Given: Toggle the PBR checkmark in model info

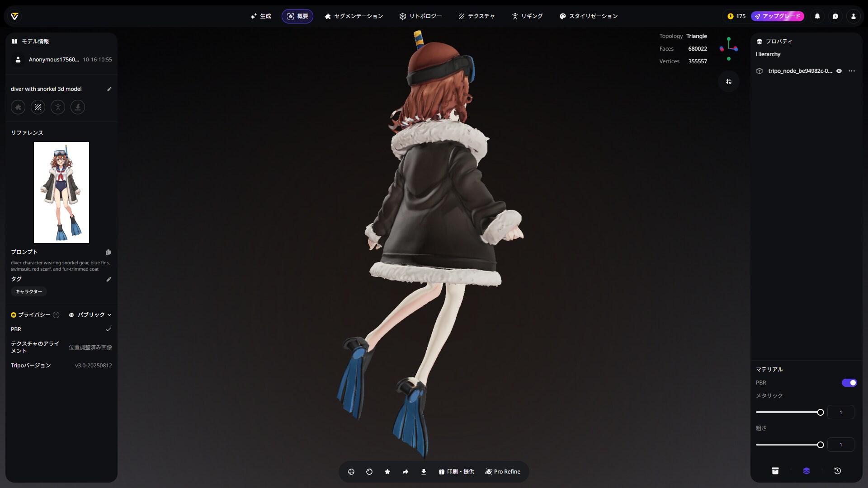Looking at the screenshot, I should click(108, 329).
